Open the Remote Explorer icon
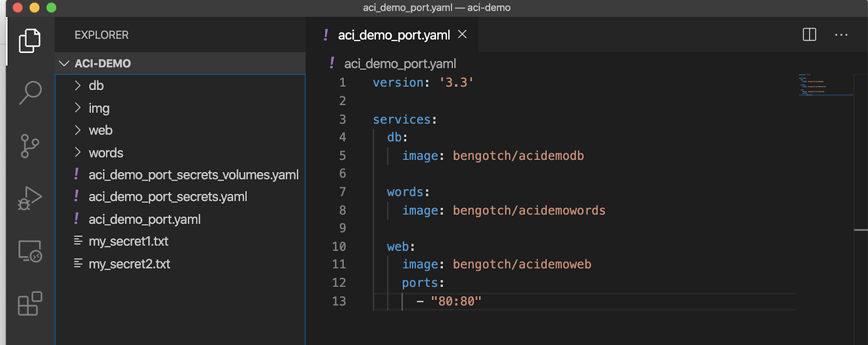This screenshot has height=345, width=868. [30, 251]
